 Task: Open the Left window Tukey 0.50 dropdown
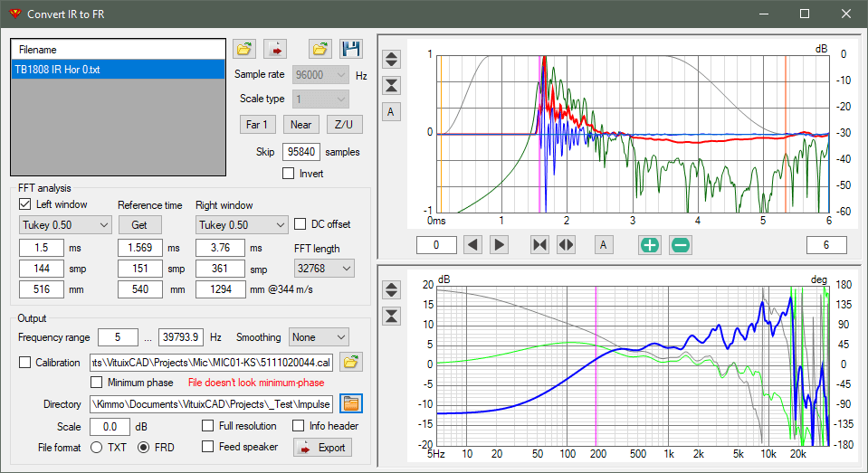(65, 224)
